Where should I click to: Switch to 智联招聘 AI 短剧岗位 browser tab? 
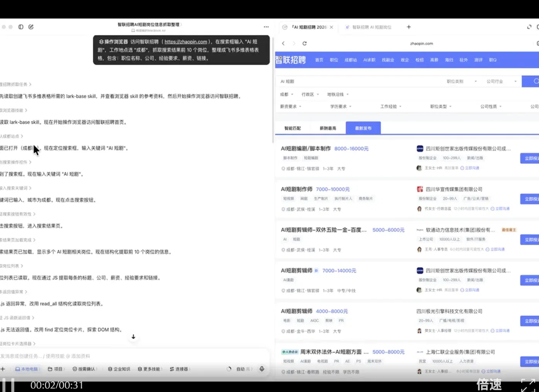(x=369, y=27)
